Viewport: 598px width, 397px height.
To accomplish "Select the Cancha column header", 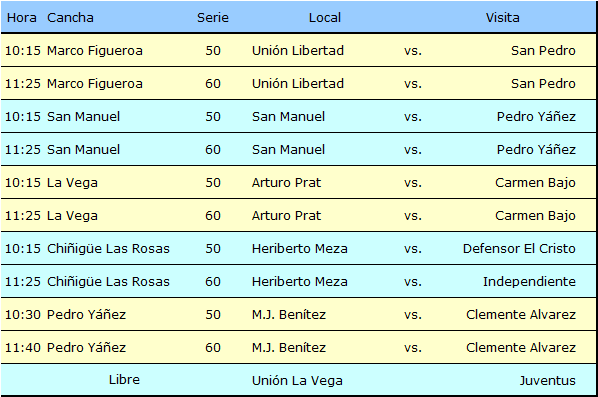I will click(70, 18).
